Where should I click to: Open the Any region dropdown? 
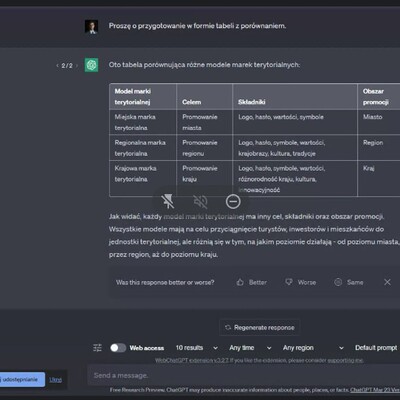pos(313,348)
